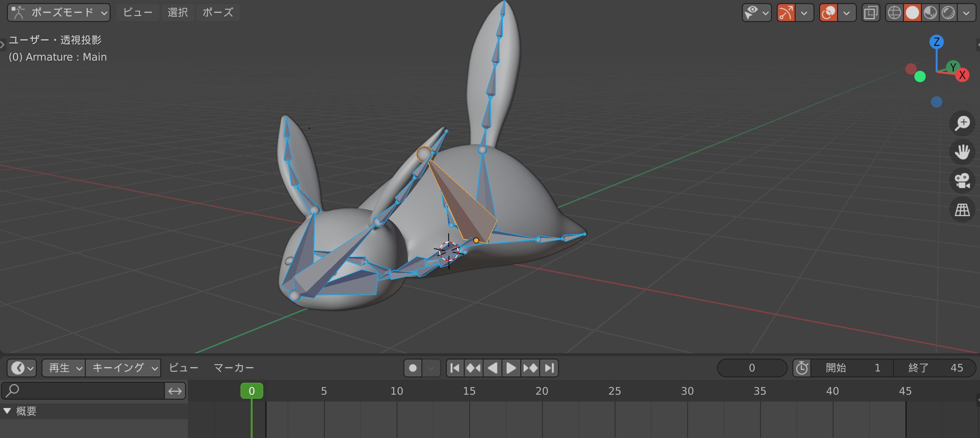Open the マーカー menu
The image size is (980, 438).
233,368
